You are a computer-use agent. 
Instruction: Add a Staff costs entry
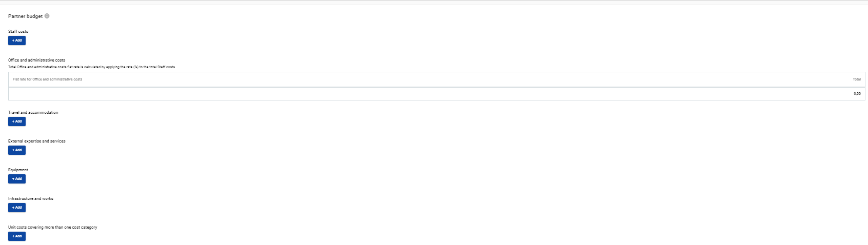pos(17,40)
